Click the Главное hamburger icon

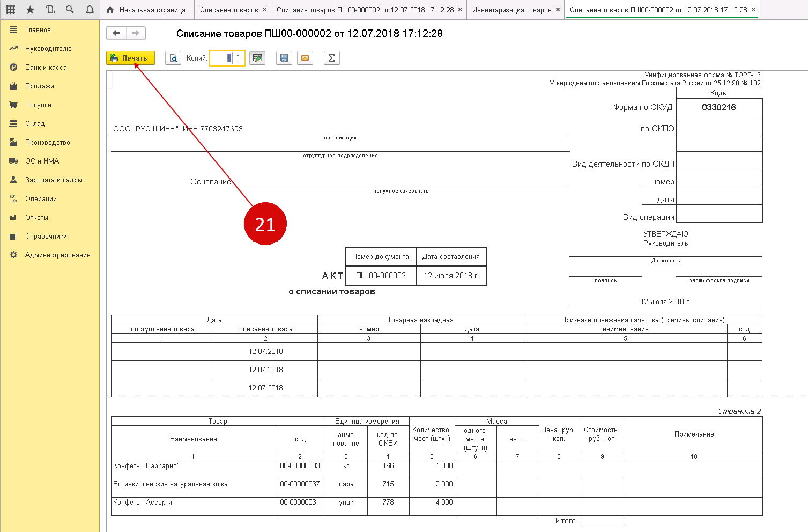(13, 30)
